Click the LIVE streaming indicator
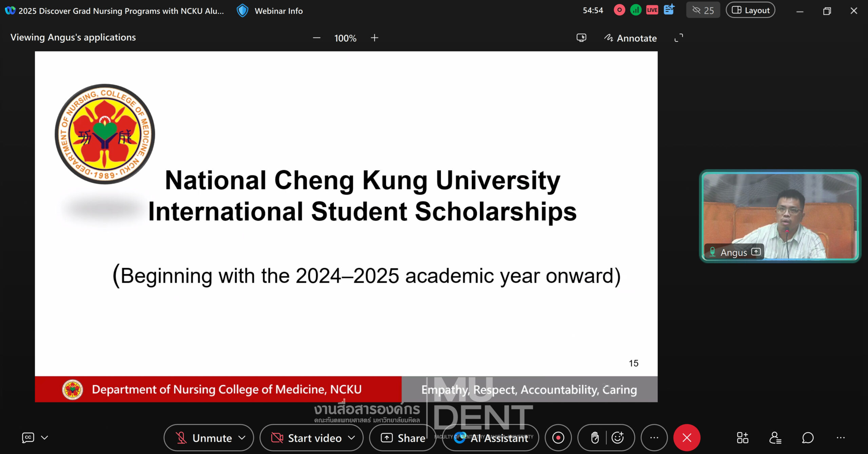This screenshot has width=868, height=454. (x=652, y=10)
